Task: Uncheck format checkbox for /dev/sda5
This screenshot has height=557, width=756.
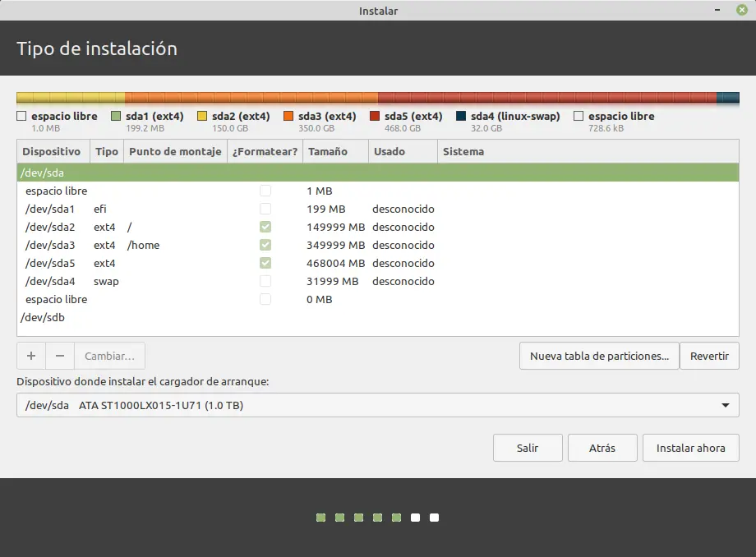Action: tap(265, 263)
